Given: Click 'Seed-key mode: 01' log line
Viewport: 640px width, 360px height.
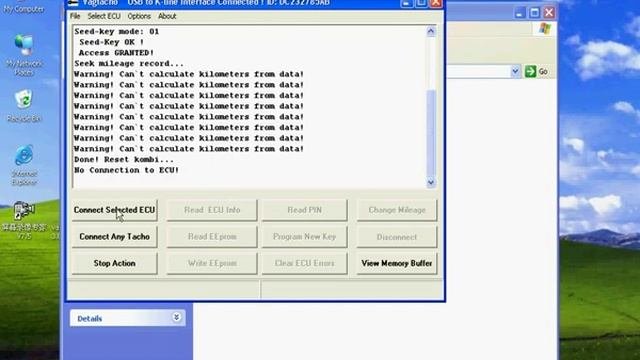Looking at the screenshot, I should tap(117, 31).
